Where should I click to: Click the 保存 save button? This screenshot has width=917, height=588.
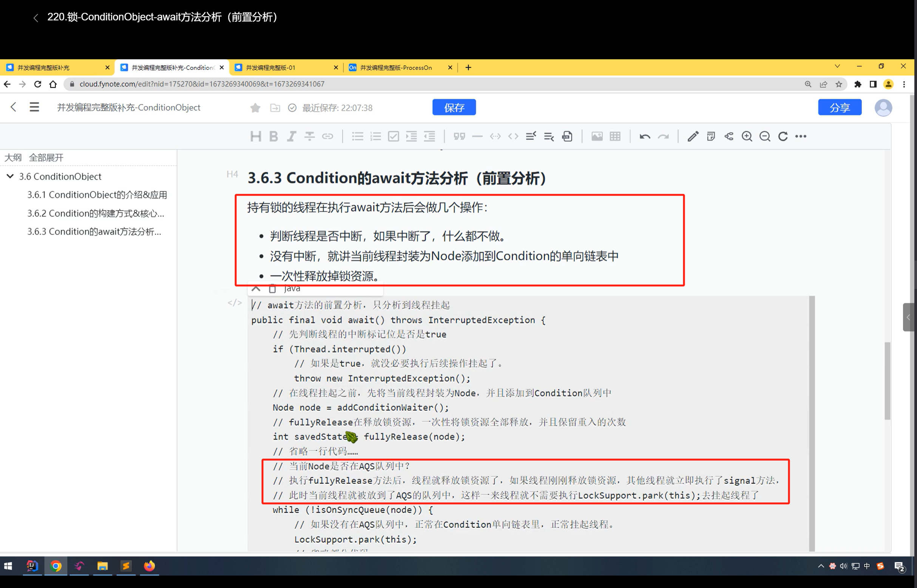tap(454, 107)
